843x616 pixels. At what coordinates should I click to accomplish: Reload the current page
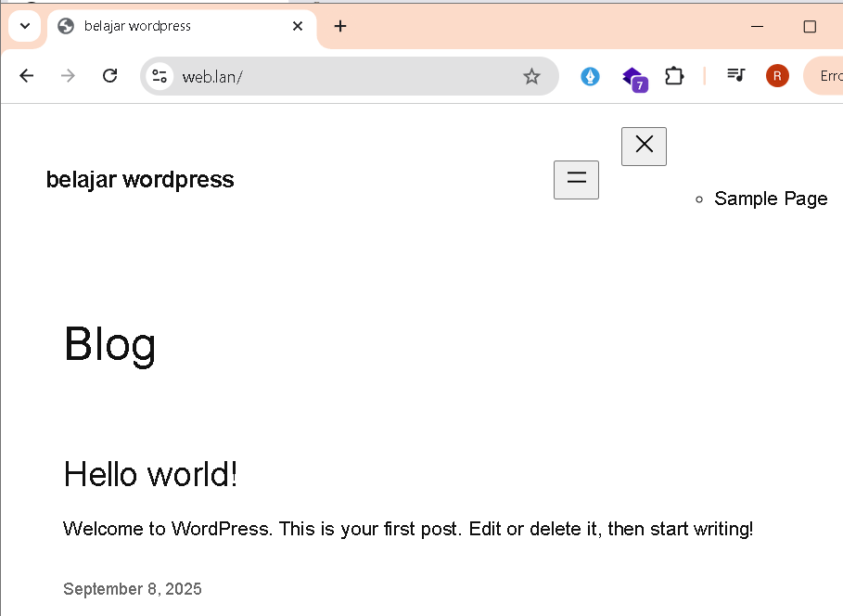pyautogui.click(x=109, y=76)
